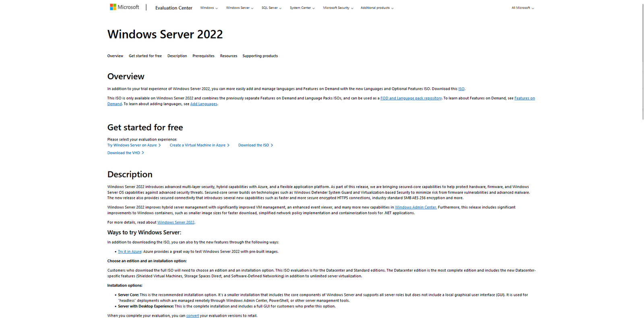The image size is (644, 318).
Task: Open the Microsoft Security dropdown
Action: click(338, 8)
